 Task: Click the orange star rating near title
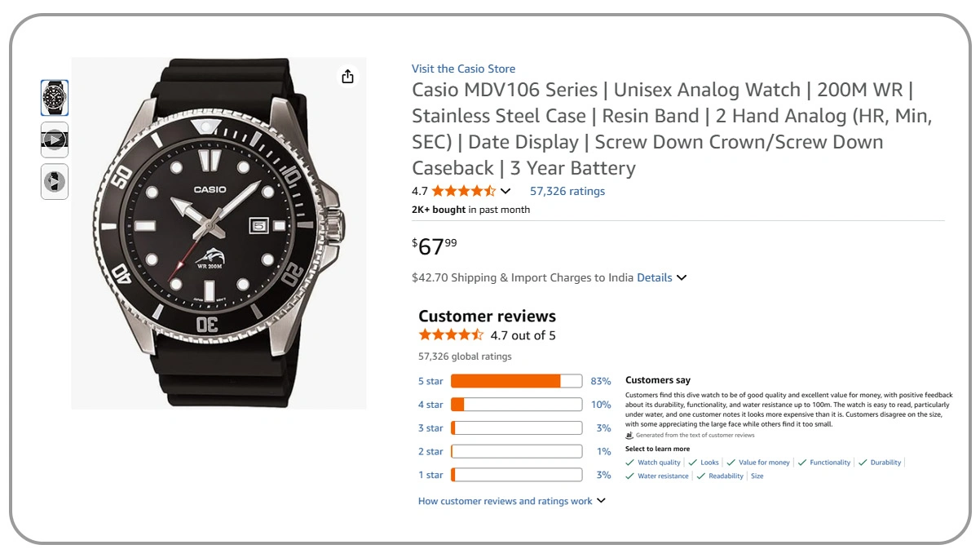click(463, 191)
